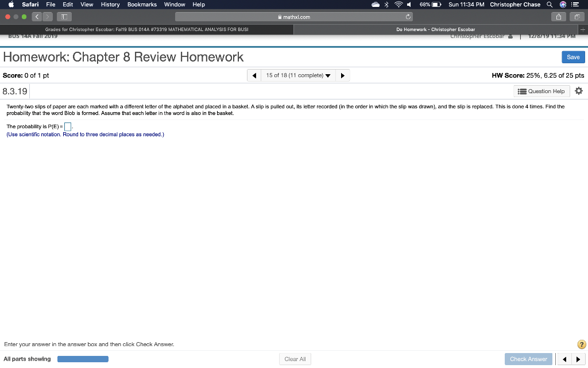Click the previous question arrow
Screen dimensions: 588x368
[254, 75]
